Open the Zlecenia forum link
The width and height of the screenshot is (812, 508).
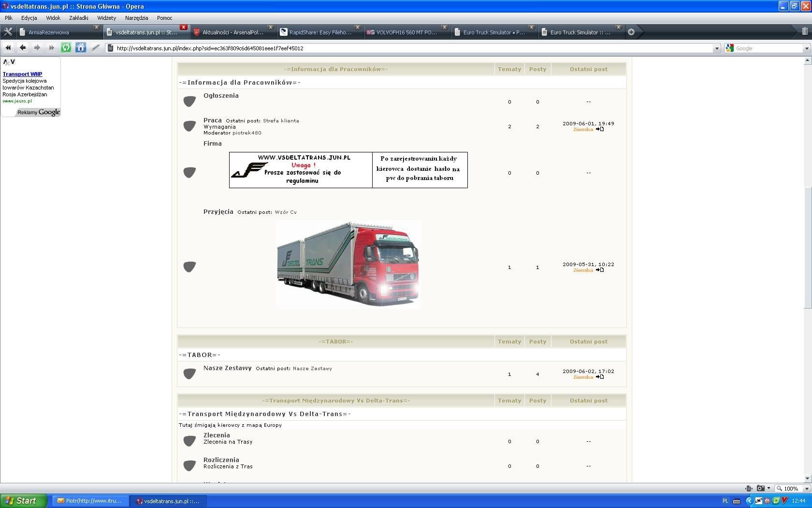(217, 435)
